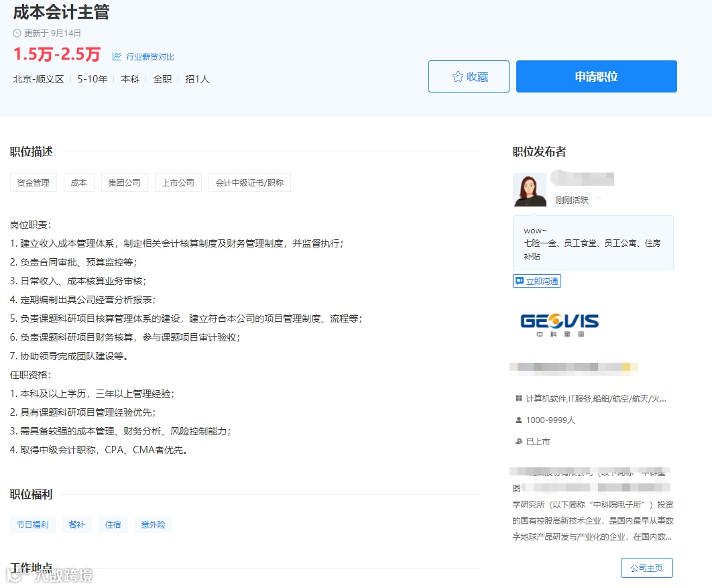Click the 1.5万-2.5万 salary text
Image resolution: width=712 pixels, height=588 pixels.
coord(57,54)
